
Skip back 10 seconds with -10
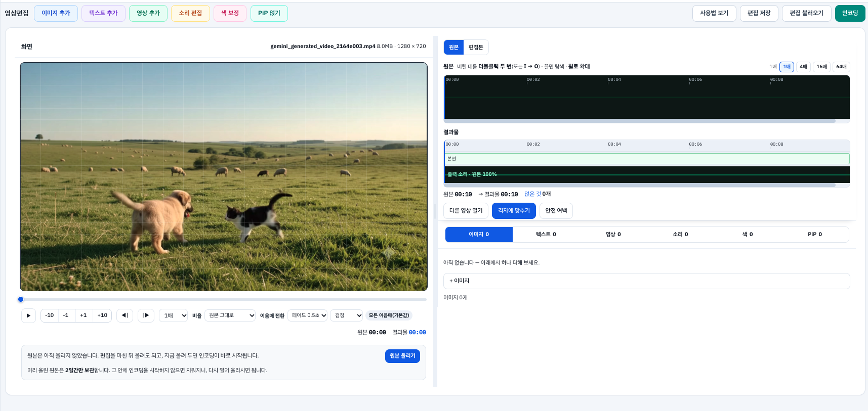click(50, 315)
